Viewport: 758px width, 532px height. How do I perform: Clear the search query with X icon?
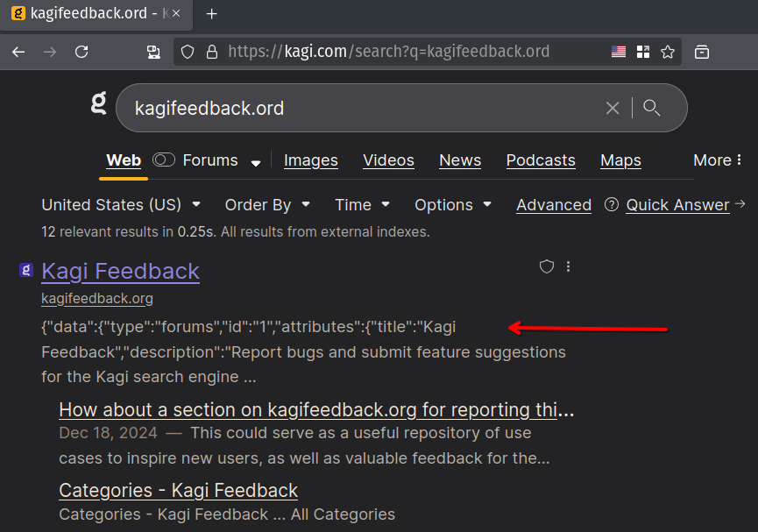click(613, 108)
